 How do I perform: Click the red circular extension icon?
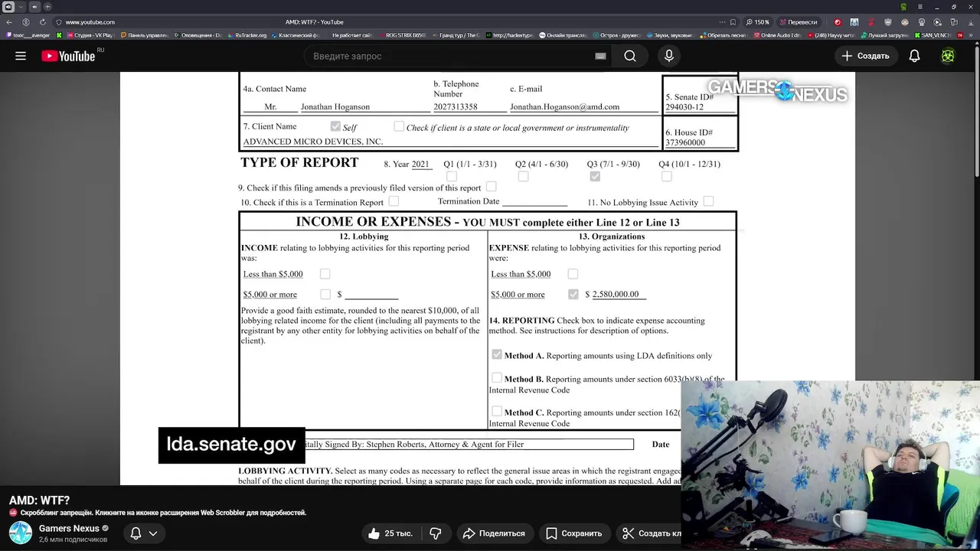tap(837, 22)
